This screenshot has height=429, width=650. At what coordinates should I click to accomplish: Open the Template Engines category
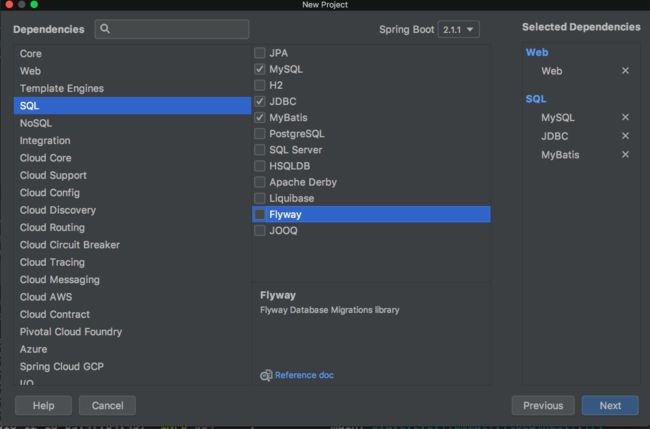pyautogui.click(x=132, y=88)
